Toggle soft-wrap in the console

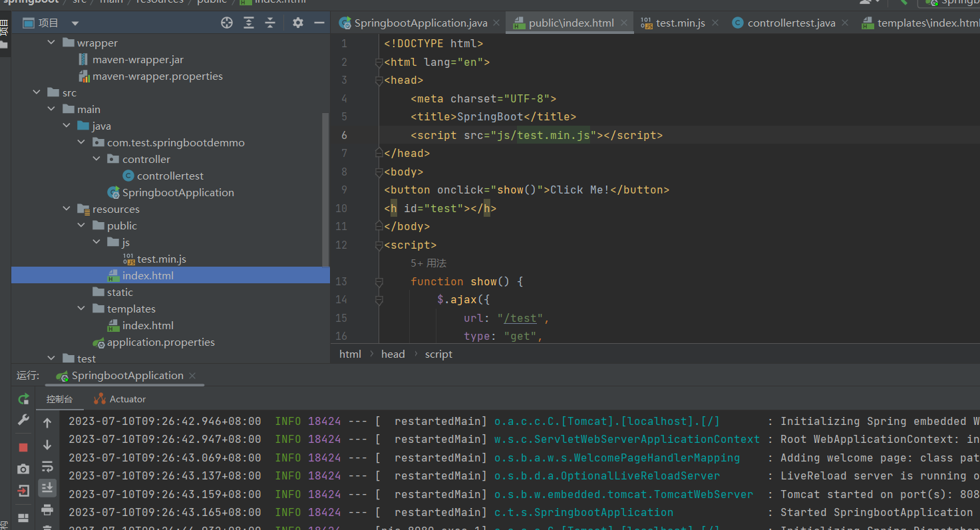click(x=47, y=466)
